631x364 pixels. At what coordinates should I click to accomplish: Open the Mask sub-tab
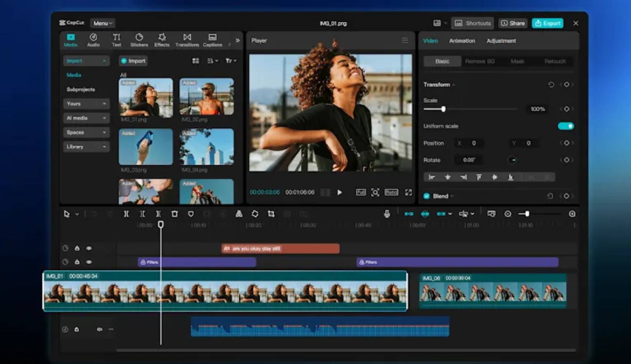pos(517,61)
